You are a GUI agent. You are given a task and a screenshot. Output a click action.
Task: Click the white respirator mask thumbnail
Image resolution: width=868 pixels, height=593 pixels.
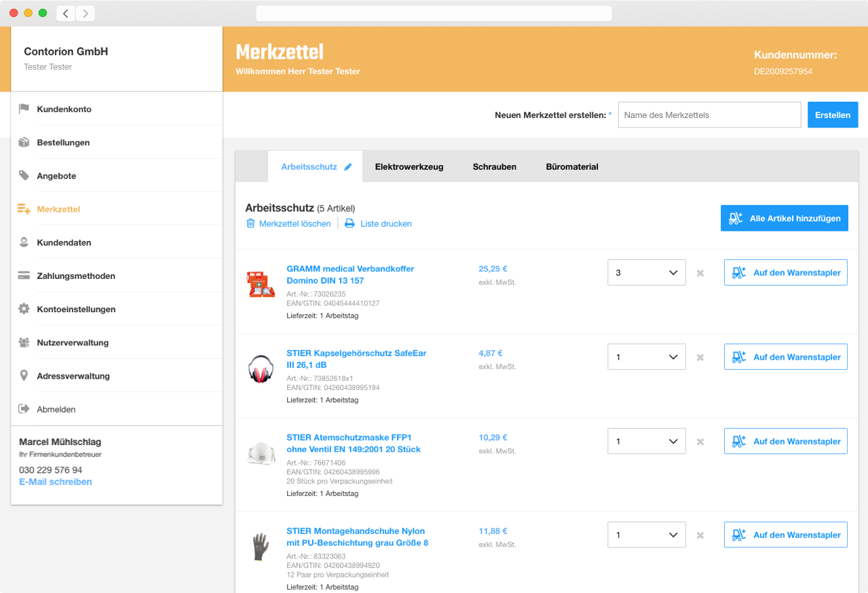(x=261, y=453)
